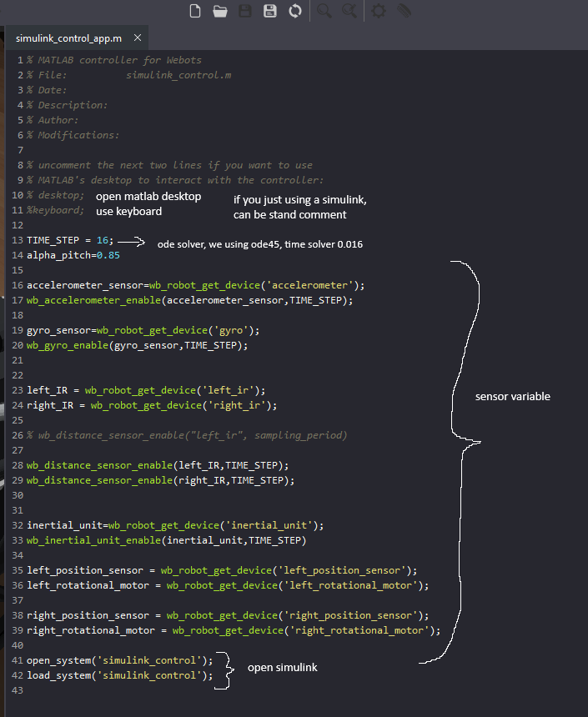Place cursor on 'TIME_STEP = 16;' line

pos(70,240)
